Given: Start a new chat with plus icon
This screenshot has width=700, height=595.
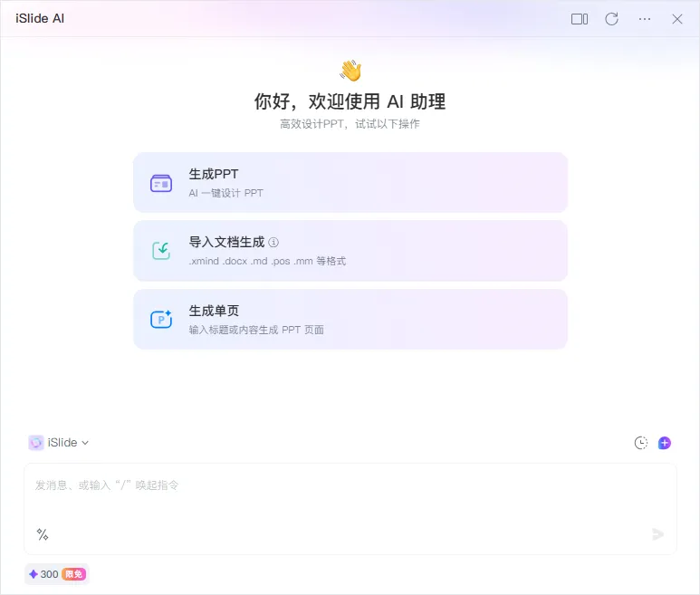Looking at the screenshot, I should 665,442.
